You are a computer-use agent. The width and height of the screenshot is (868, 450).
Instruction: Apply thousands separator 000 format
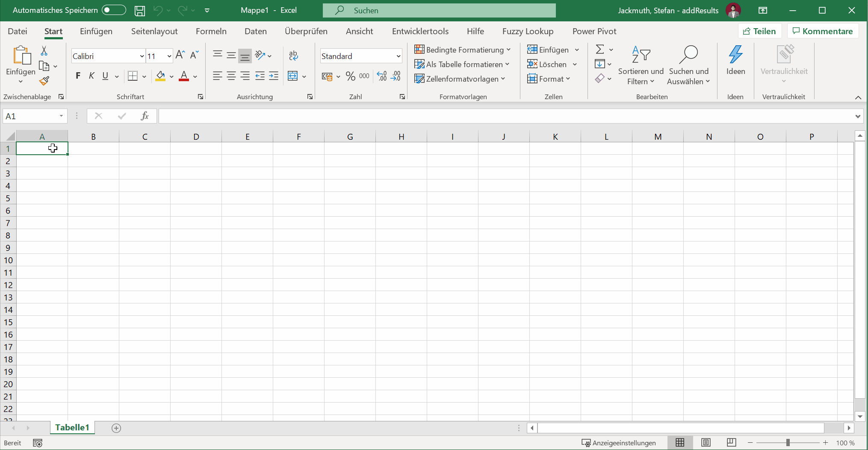click(364, 76)
